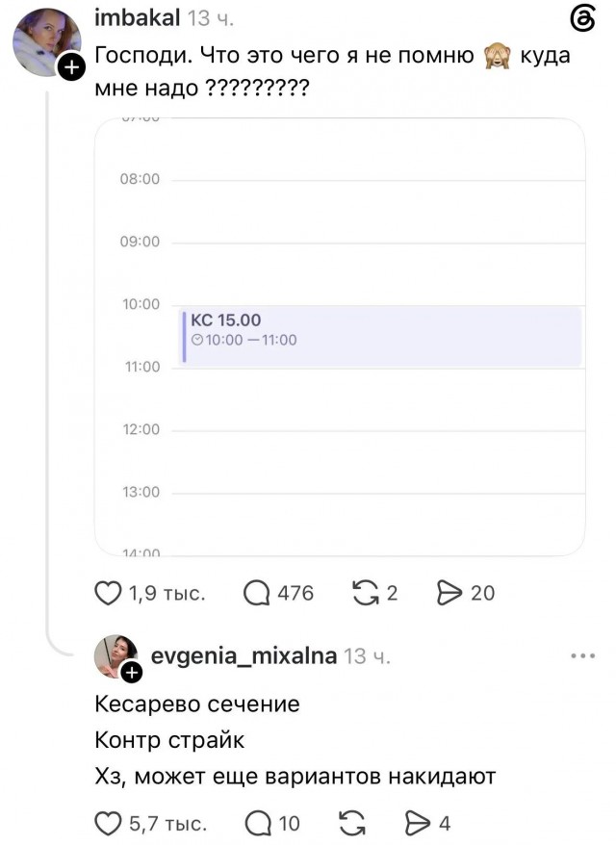Share evgenia_mixalna's comment via send icon
The height and width of the screenshot is (845, 616).
pos(418,824)
